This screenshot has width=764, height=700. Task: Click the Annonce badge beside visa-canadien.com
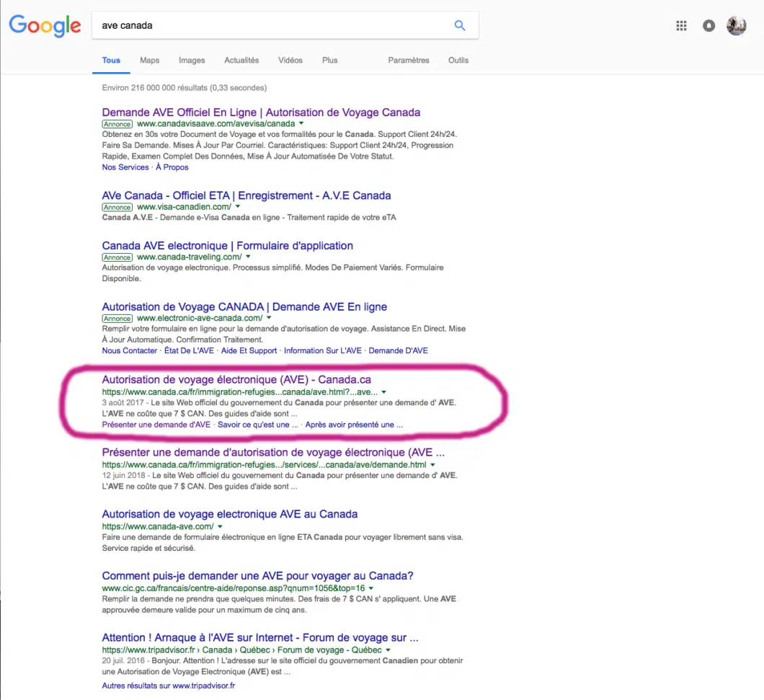[117, 207]
